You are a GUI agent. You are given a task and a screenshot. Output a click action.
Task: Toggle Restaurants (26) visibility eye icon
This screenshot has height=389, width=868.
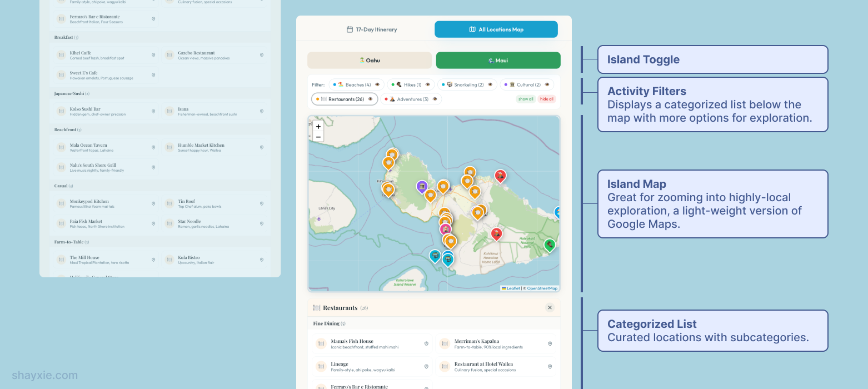[x=370, y=99]
